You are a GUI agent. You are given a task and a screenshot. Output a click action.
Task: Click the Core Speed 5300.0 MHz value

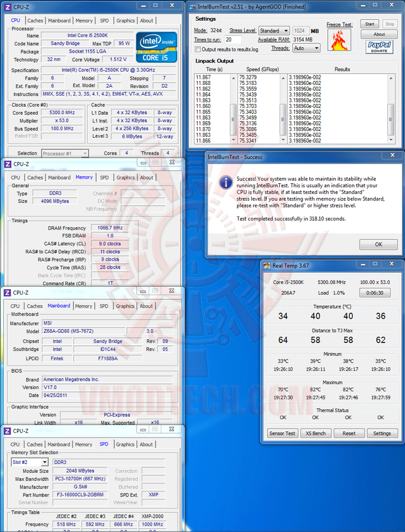[62, 112]
